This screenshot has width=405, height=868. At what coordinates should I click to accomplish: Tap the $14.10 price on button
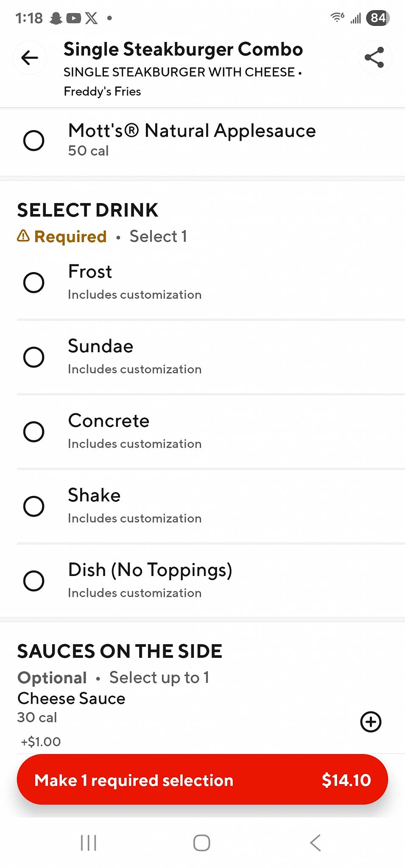coord(346,780)
